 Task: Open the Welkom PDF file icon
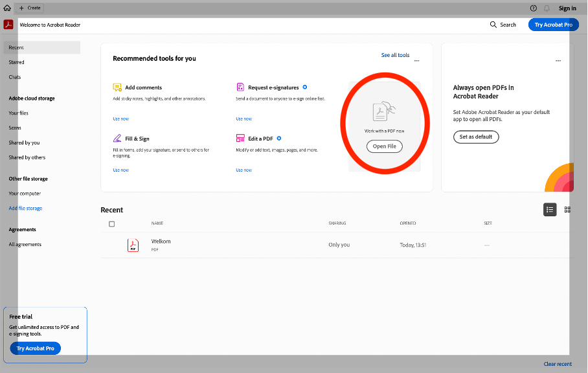133,245
